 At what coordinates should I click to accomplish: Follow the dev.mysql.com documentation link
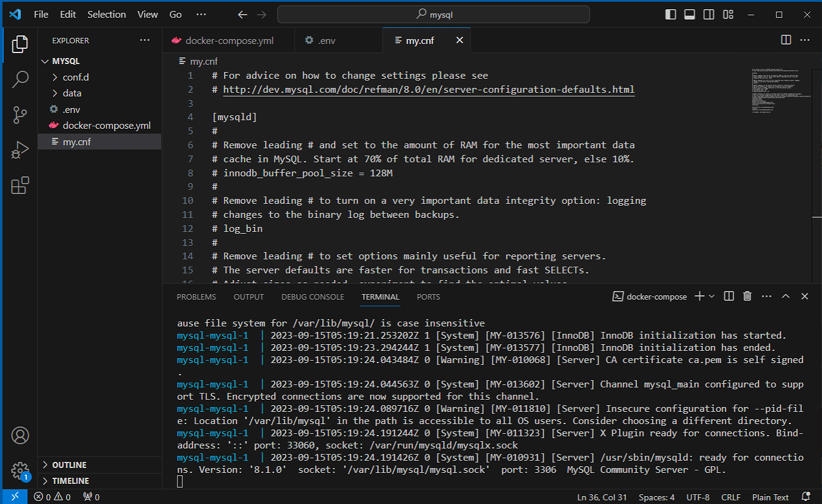click(428, 90)
